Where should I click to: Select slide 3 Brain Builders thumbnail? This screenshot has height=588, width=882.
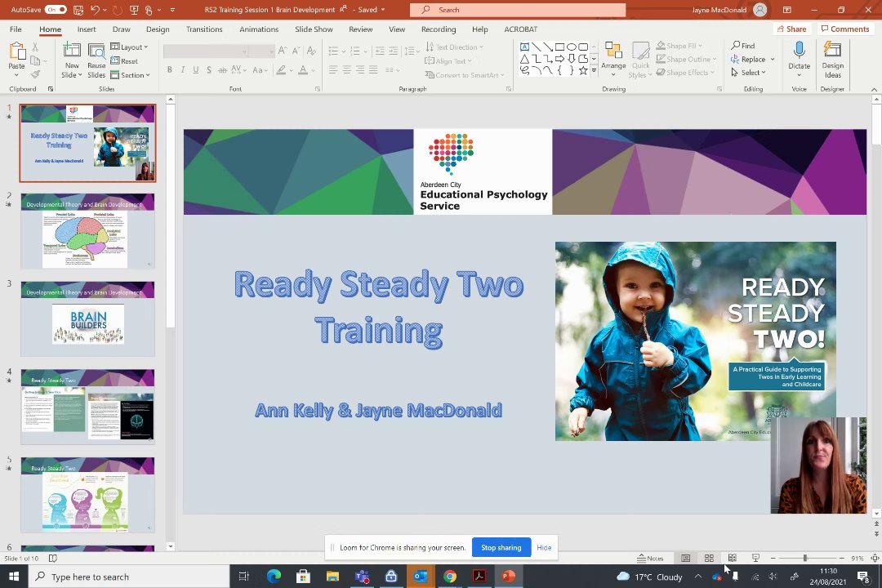(x=87, y=318)
